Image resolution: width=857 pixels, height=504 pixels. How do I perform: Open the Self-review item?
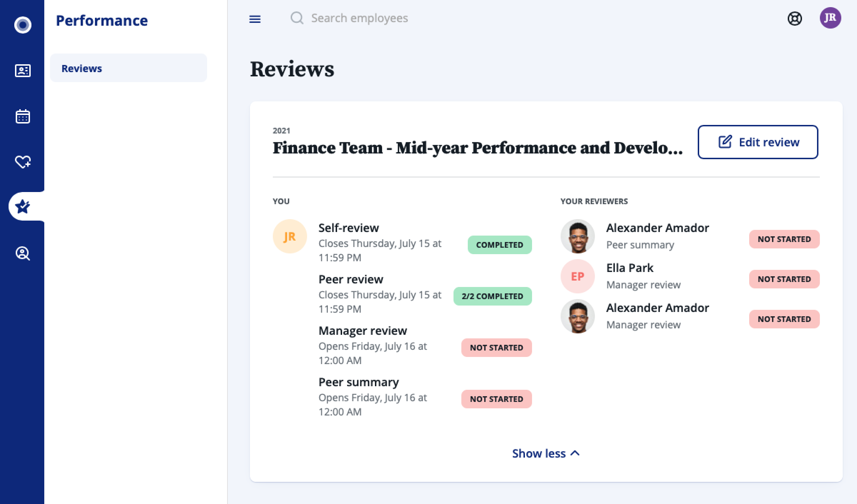click(349, 228)
